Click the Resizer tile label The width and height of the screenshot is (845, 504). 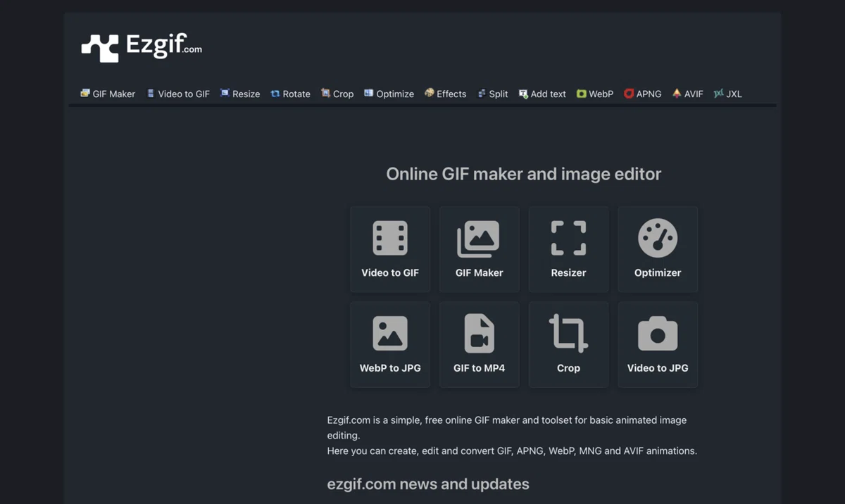click(568, 272)
